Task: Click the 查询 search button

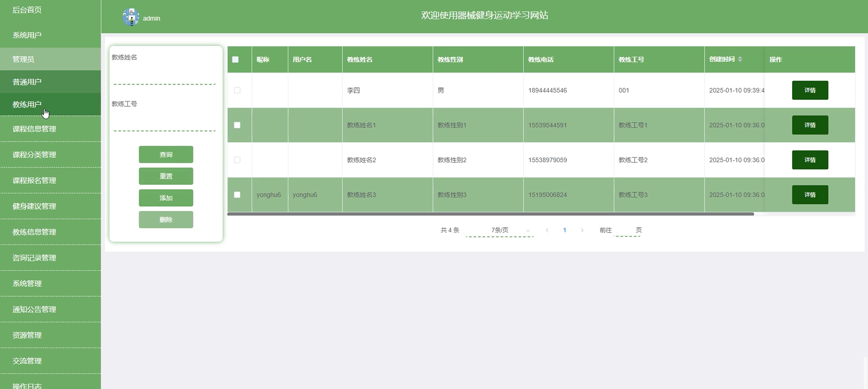Action: 166,154
